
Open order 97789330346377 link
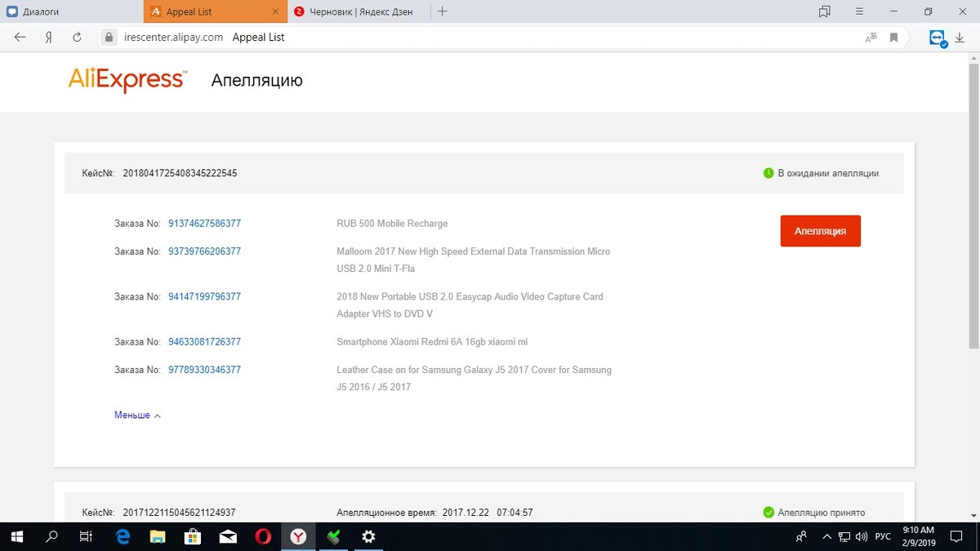[204, 370]
